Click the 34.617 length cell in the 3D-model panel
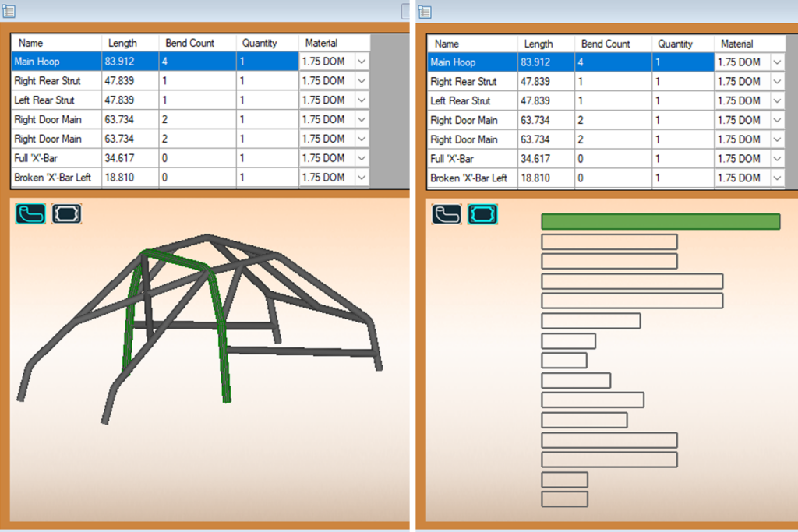This screenshot has height=532, width=798. pyautogui.click(x=130, y=158)
